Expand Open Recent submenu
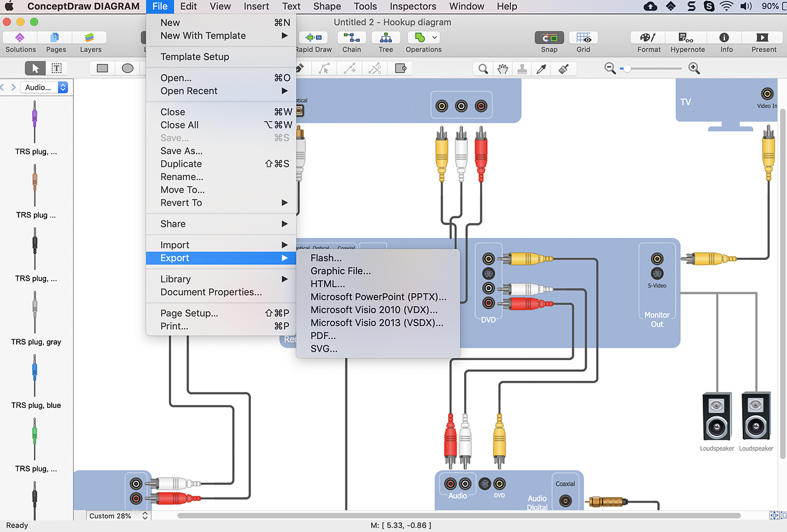The width and height of the screenshot is (787, 532). 221,91
